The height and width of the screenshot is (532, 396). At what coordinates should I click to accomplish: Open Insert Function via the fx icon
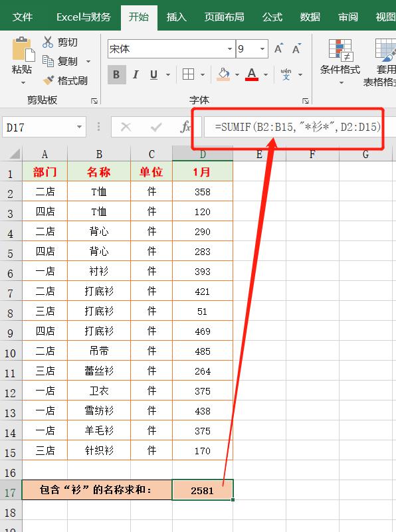point(185,128)
